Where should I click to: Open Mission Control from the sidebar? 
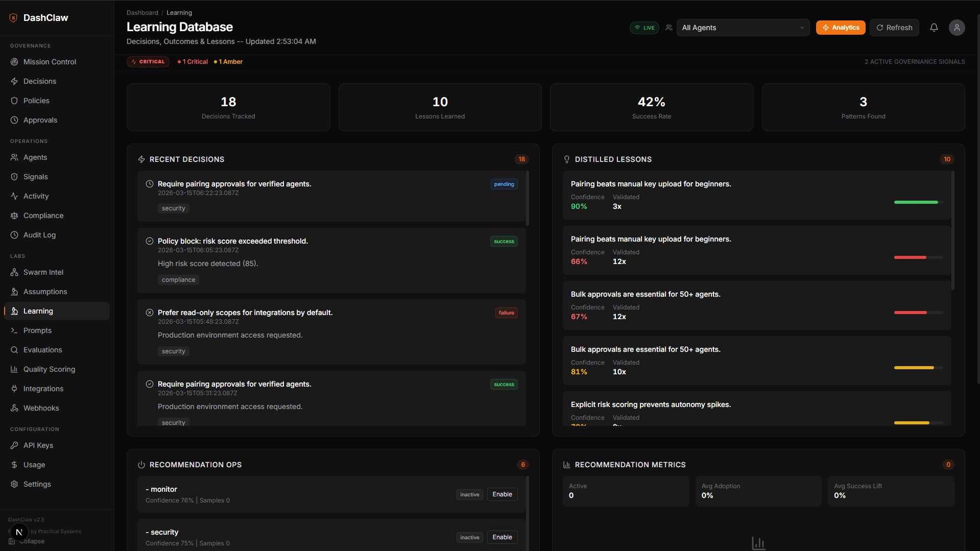coord(14,62)
